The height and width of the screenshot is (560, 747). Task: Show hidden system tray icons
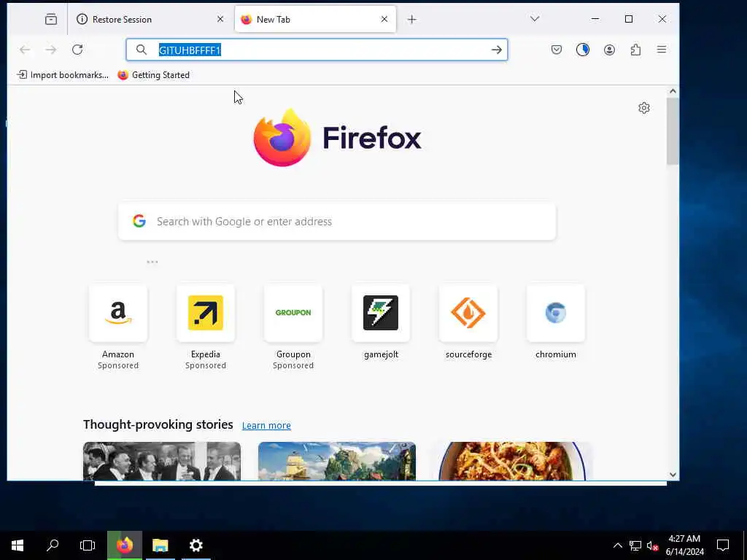(x=617, y=545)
